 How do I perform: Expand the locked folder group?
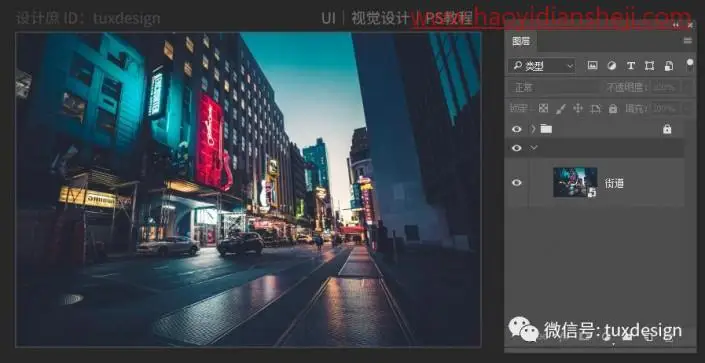533,129
